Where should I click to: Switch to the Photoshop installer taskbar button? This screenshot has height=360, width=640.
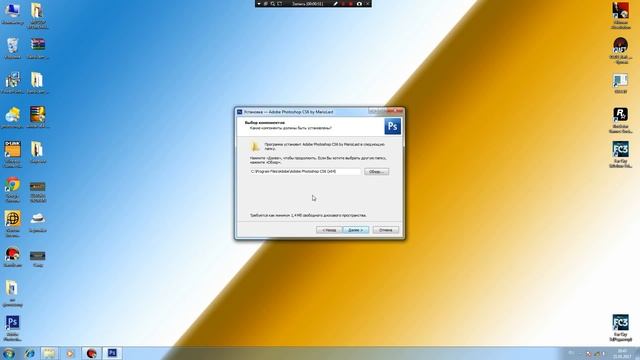112,353
